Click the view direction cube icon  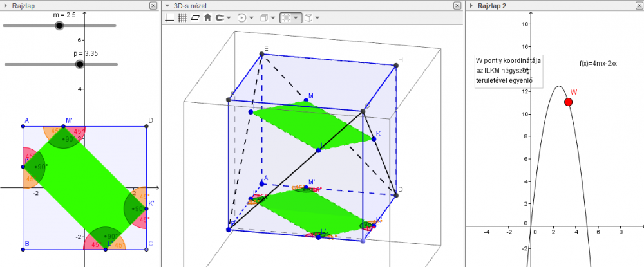click(263, 17)
